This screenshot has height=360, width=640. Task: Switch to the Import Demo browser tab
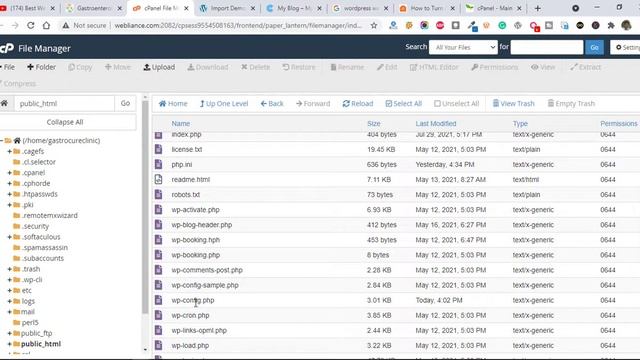[x=227, y=8]
